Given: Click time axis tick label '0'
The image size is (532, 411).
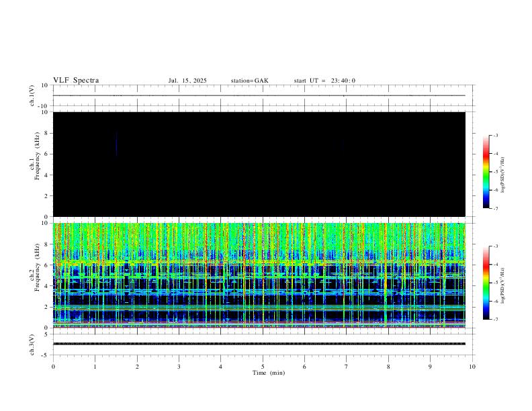Looking at the screenshot, I should [x=53, y=367].
